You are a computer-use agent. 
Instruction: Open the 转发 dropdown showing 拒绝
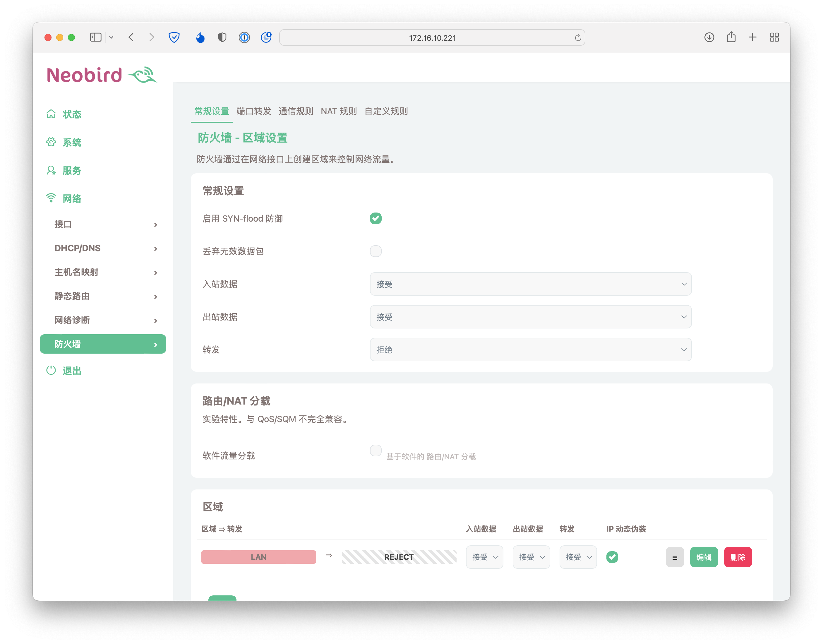point(530,350)
